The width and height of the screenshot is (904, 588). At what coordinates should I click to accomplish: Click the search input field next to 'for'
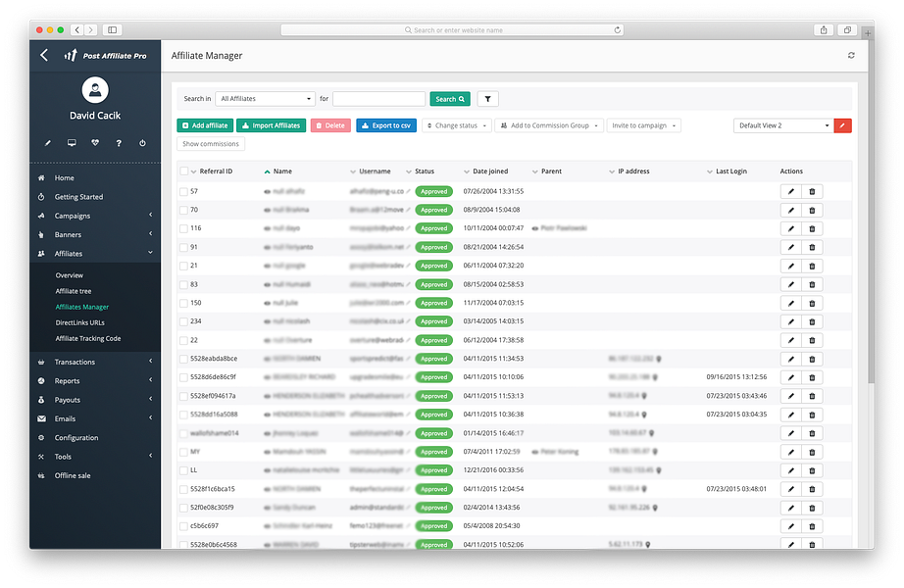[378, 98]
